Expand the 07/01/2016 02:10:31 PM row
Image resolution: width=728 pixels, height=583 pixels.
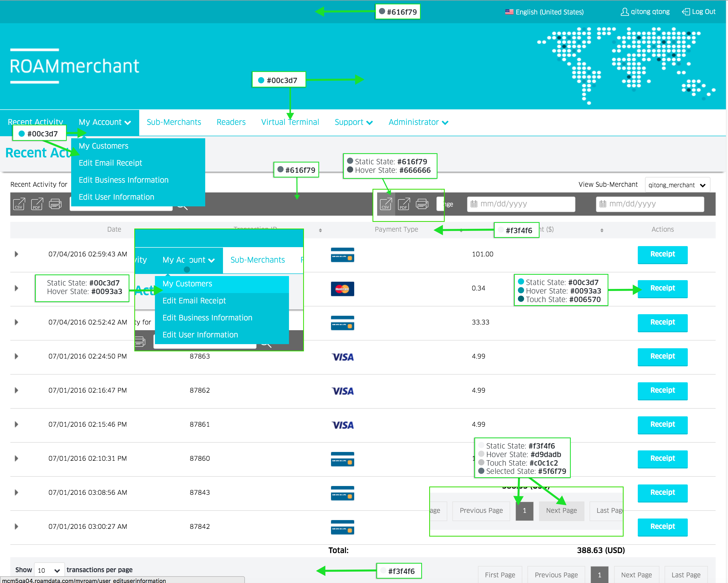(x=16, y=459)
